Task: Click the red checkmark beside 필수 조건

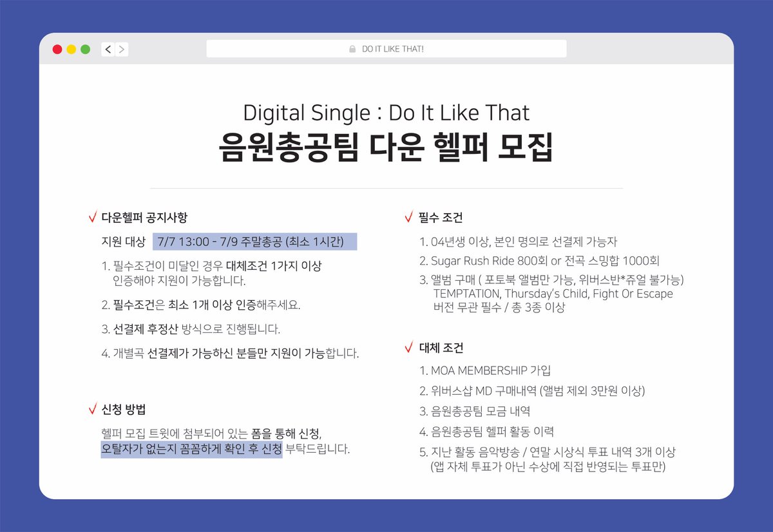Action: pyautogui.click(x=408, y=217)
